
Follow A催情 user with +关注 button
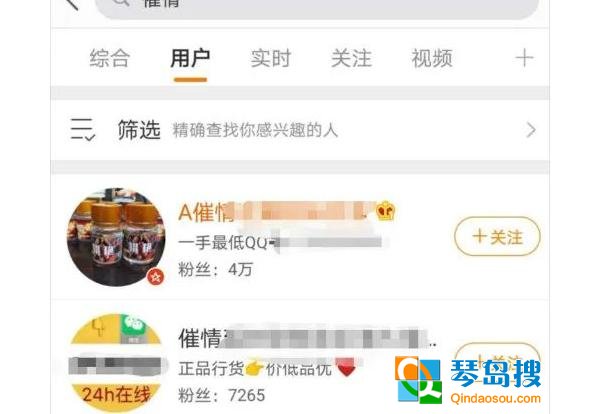(x=497, y=237)
